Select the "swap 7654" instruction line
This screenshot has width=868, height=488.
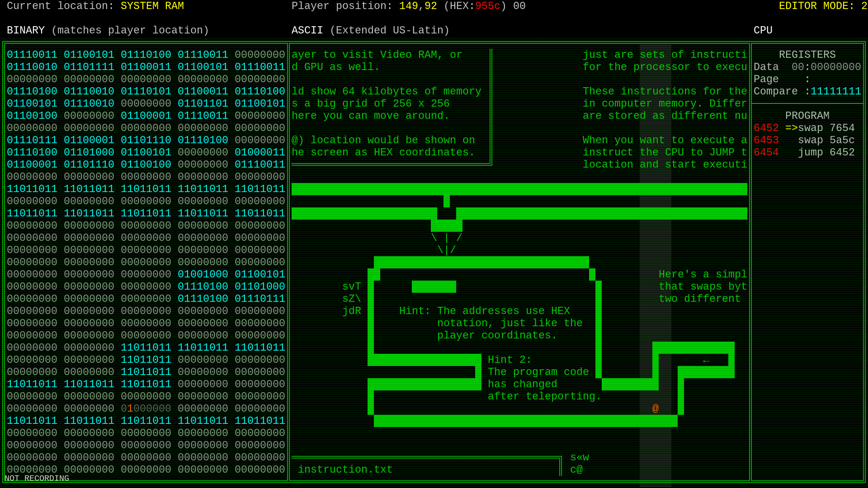pyautogui.click(x=826, y=128)
